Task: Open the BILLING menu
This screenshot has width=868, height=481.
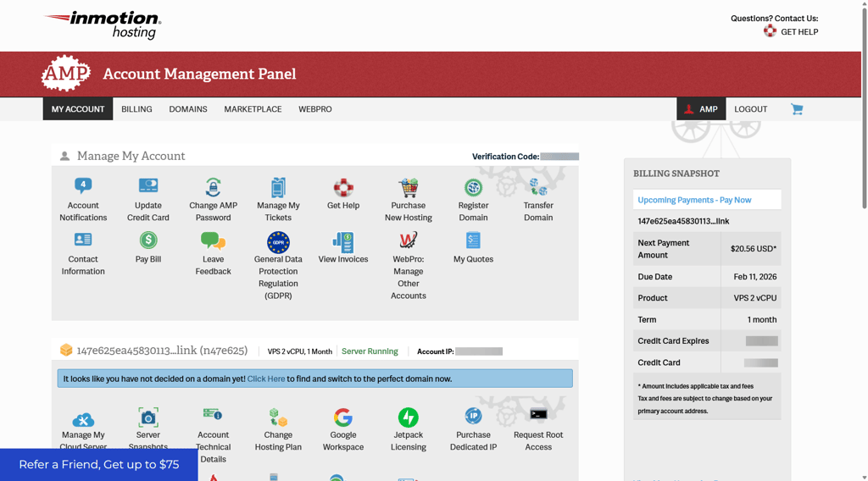Action: pos(136,109)
